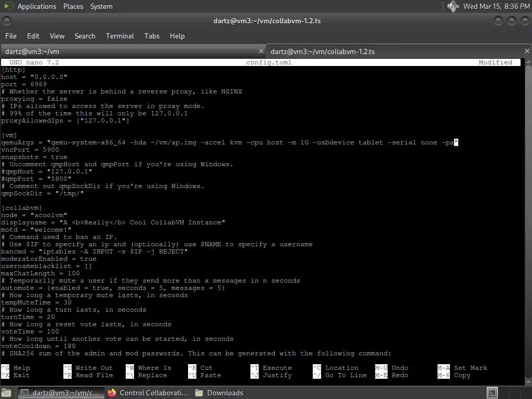Click the "host = "0.0.0.0"" line
Image resolution: width=532 pixels, height=399 pixels.
(34, 77)
